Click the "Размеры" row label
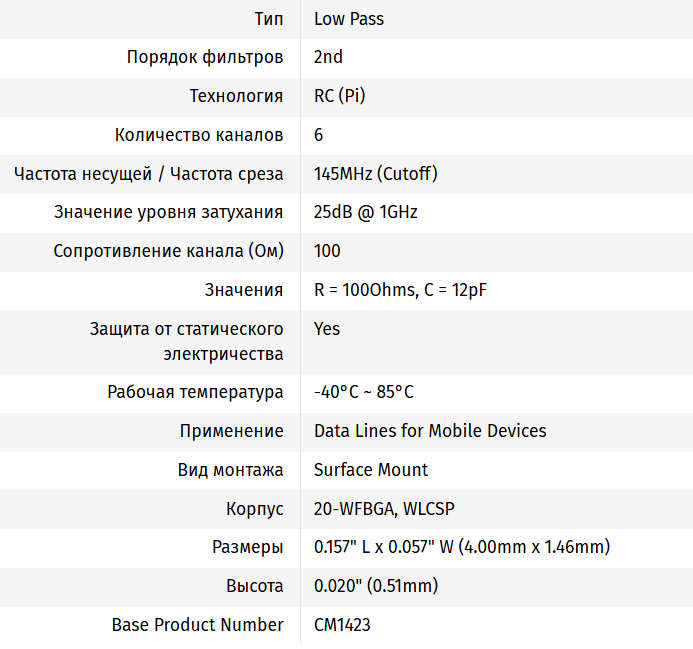 click(x=248, y=547)
